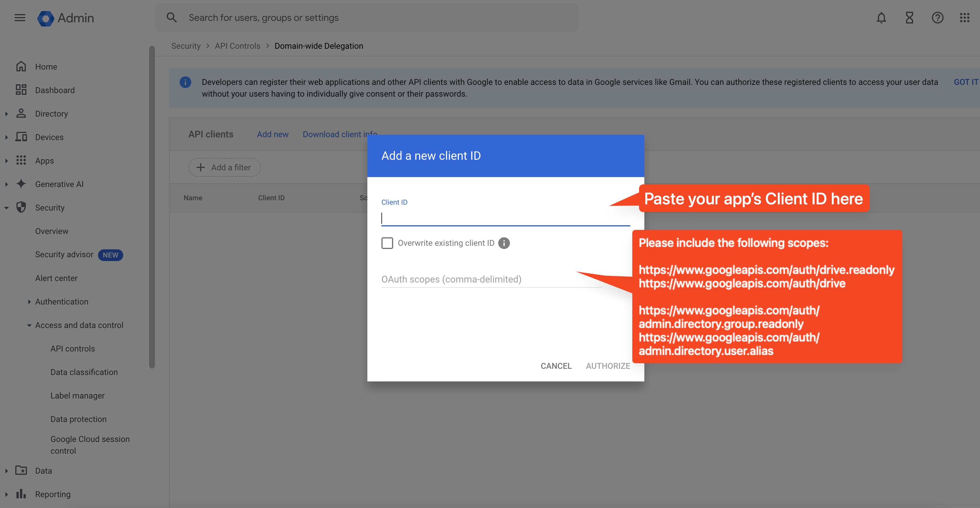
Task: Expand the Devices section arrow
Action: 6,137
